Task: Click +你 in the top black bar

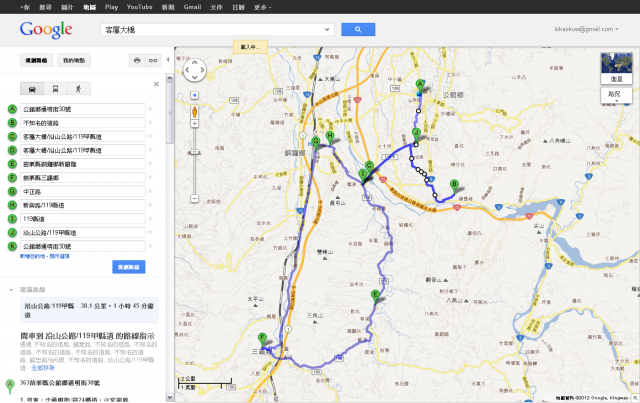Action: click(25, 7)
